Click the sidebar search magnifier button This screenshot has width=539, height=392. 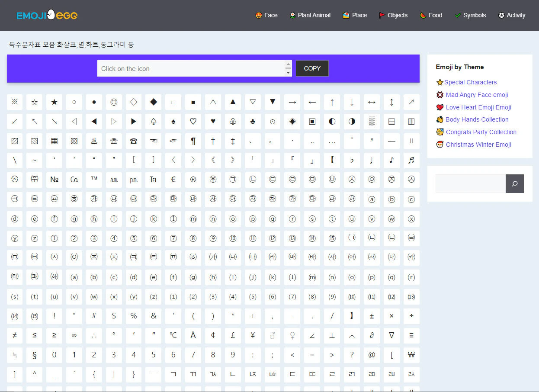pos(515,183)
